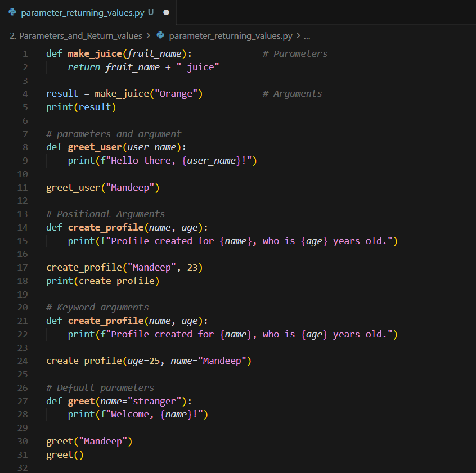Click print(result) on line 5
Viewport: 476px width, 473px height.
tap(81, 107)
